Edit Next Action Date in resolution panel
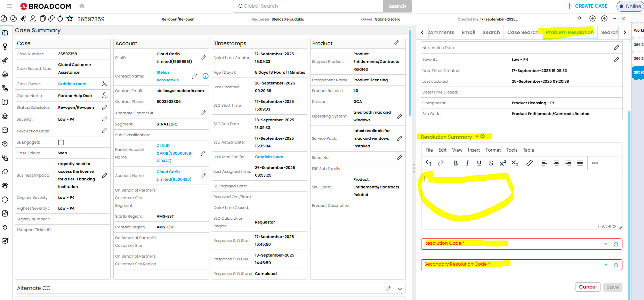 point(617,47)
